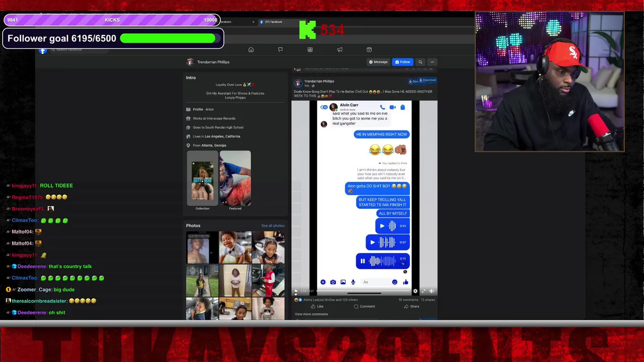Click the video call icon beside Alvin Carr
Image resolution: width=644 pixels, height=362 pixels.
(x=392, y=107)
